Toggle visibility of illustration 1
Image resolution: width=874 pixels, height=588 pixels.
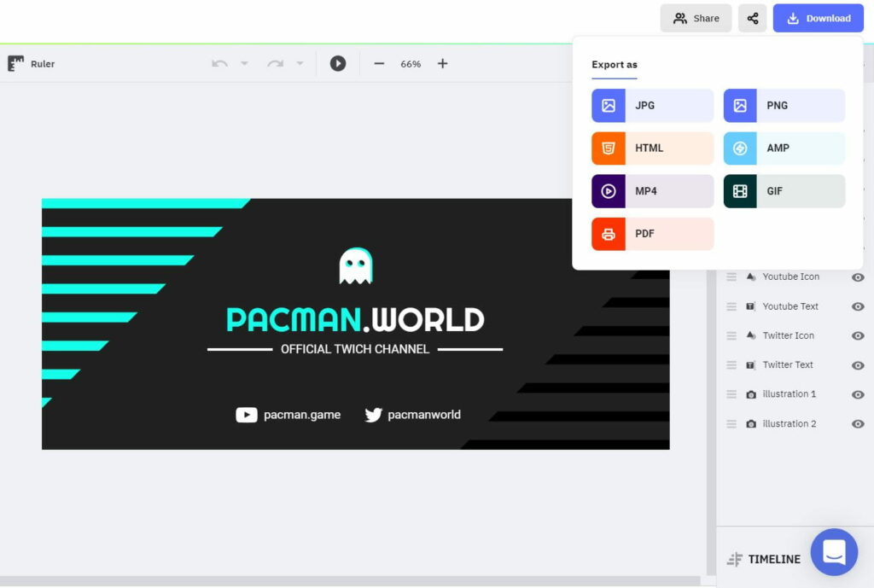tap(858, 394)
